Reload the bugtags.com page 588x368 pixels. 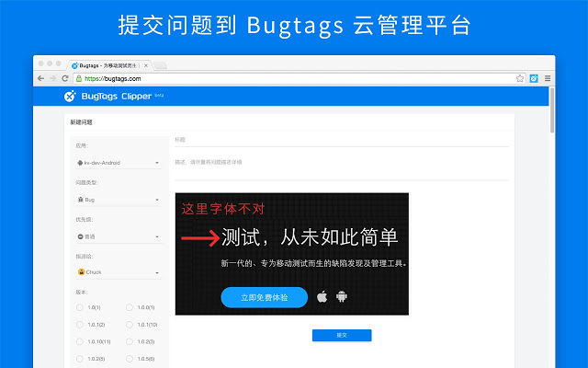(65, 78)
